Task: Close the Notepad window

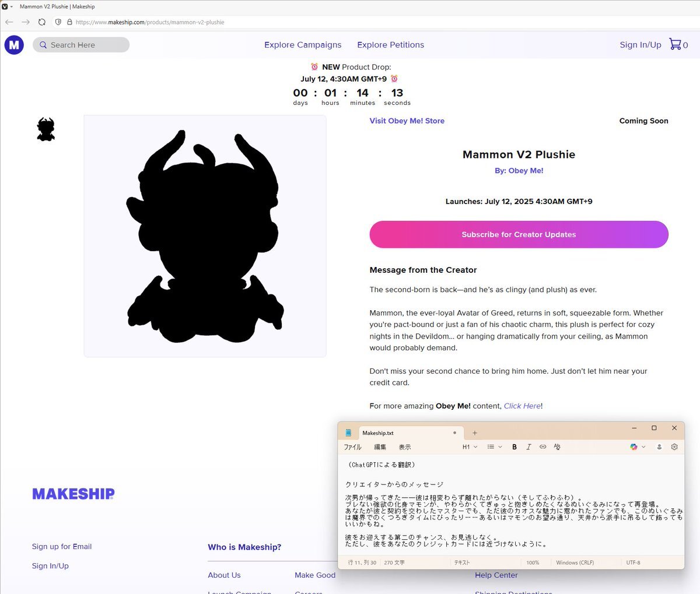Action: [674, 428]
